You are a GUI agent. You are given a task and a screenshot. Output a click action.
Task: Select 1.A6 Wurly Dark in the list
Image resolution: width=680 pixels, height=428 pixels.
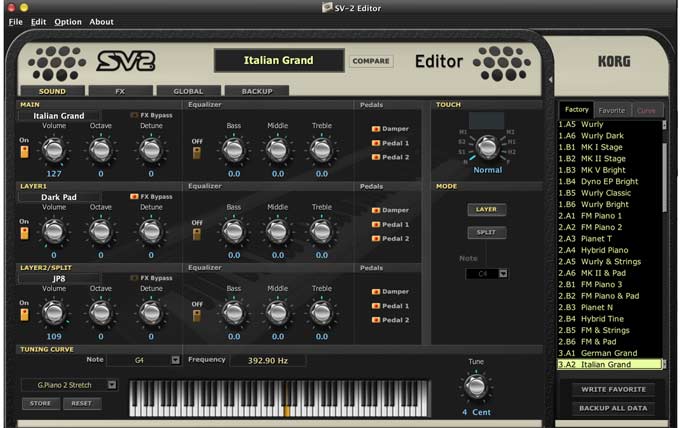click(609, 136)
